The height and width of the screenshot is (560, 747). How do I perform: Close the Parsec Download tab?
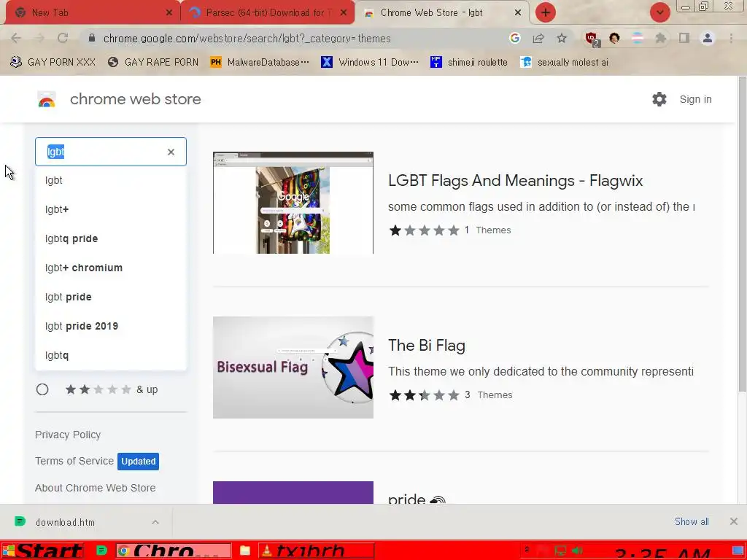[x=344, y=12]
